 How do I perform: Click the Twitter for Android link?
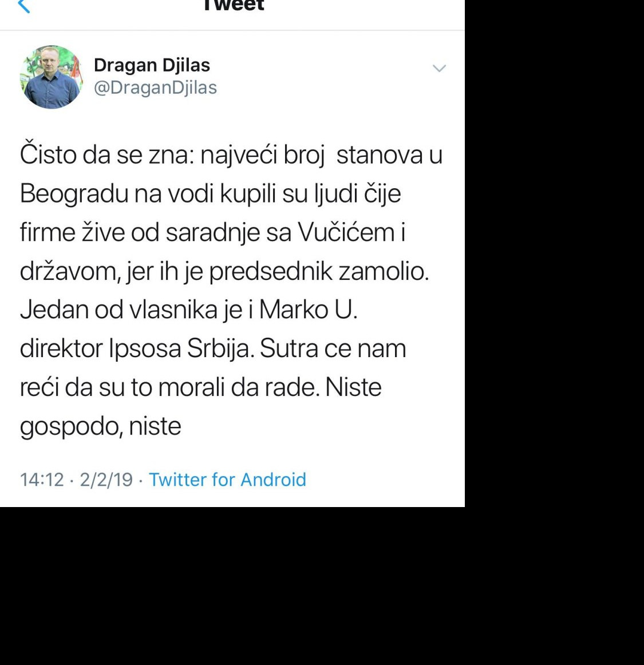pyautogui.click(x=227, y=480)
